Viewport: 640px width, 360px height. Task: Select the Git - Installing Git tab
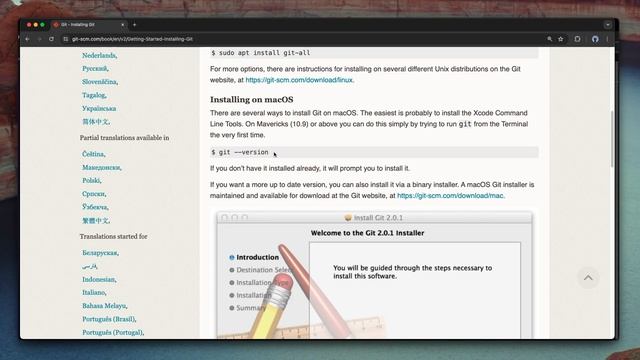click(89, 25)
